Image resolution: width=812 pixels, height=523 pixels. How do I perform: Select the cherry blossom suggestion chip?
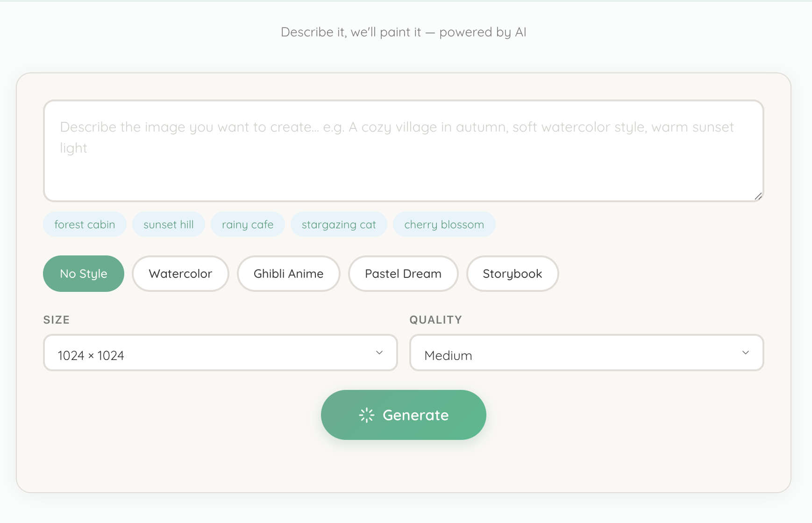pyautogui.click(x=444, y=225)
